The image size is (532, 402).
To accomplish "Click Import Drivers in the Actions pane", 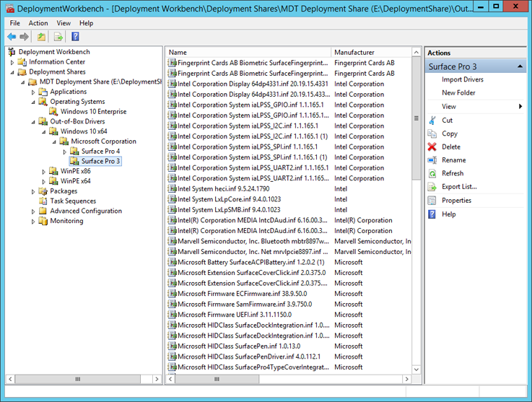I will pyautogui.click(x=463, y=79).
